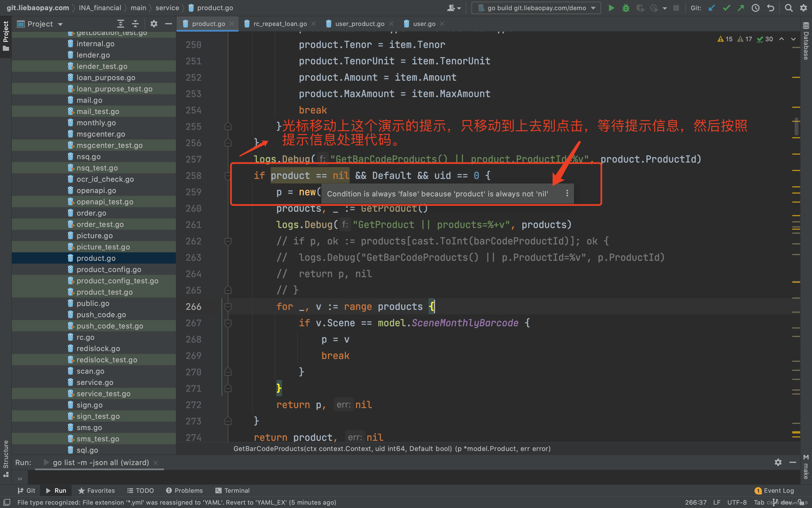812x508 pixels.
Task: Open the Git tool window
Action: pyautogui.click(x=26, y=491)
